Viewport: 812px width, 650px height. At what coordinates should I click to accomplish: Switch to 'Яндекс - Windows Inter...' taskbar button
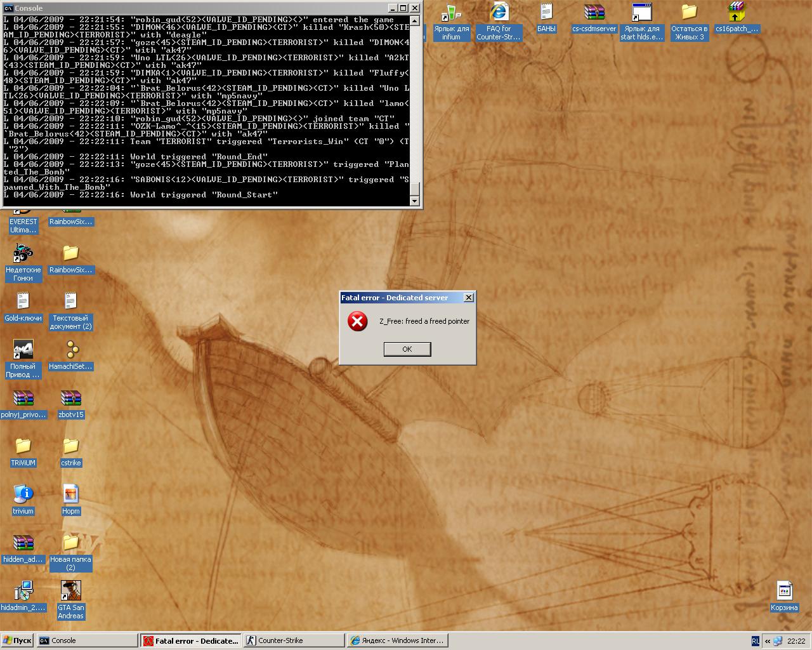397,640
